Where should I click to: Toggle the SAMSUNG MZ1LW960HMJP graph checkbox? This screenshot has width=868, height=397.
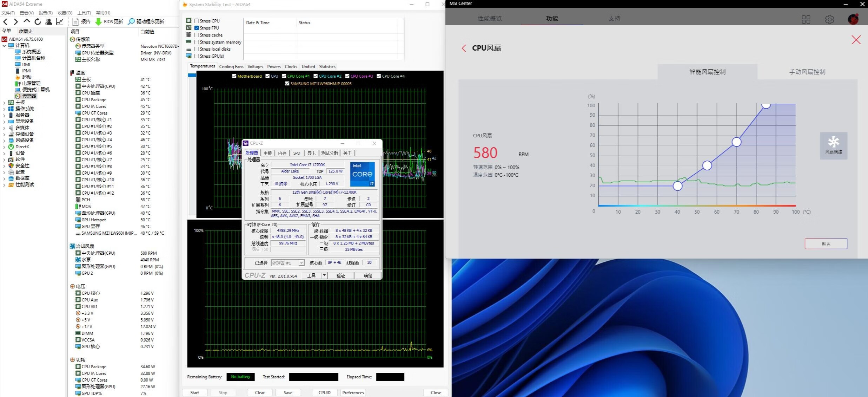[x=287, y=84]
